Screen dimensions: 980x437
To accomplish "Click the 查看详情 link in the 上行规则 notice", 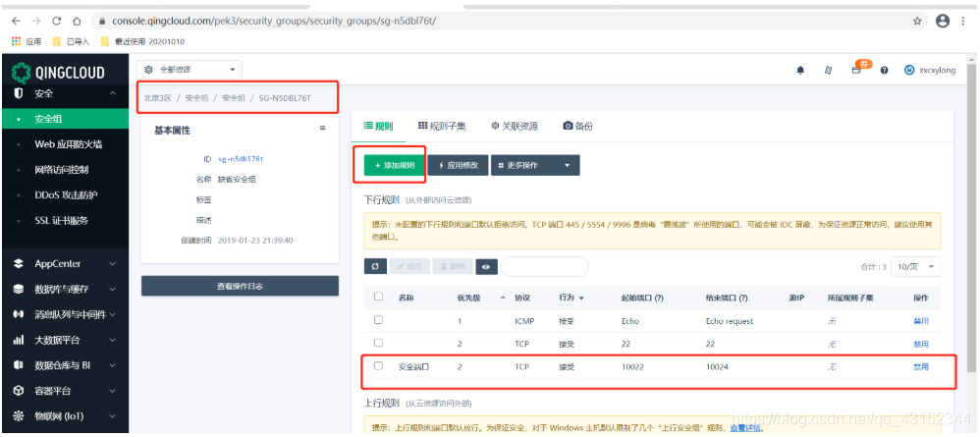I will click(747, 428).
